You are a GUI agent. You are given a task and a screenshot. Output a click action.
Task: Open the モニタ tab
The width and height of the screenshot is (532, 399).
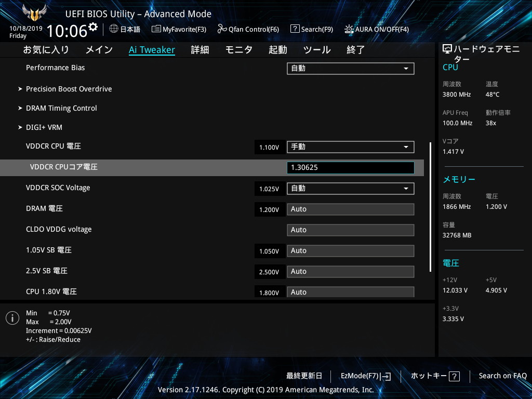239,50
